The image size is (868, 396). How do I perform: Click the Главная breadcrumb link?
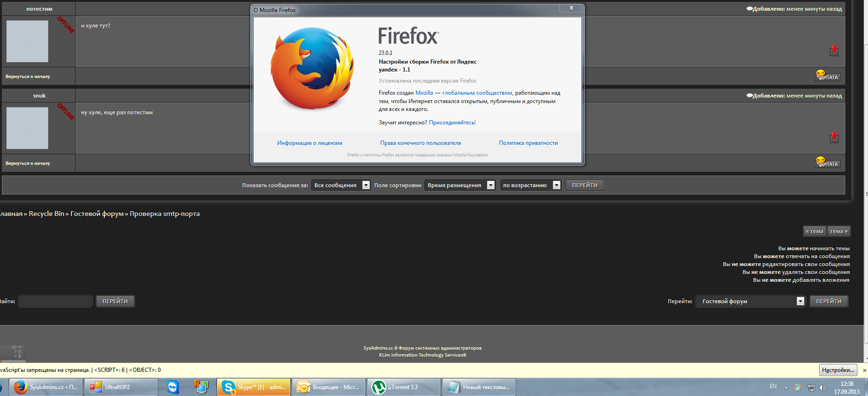[11, 214]
